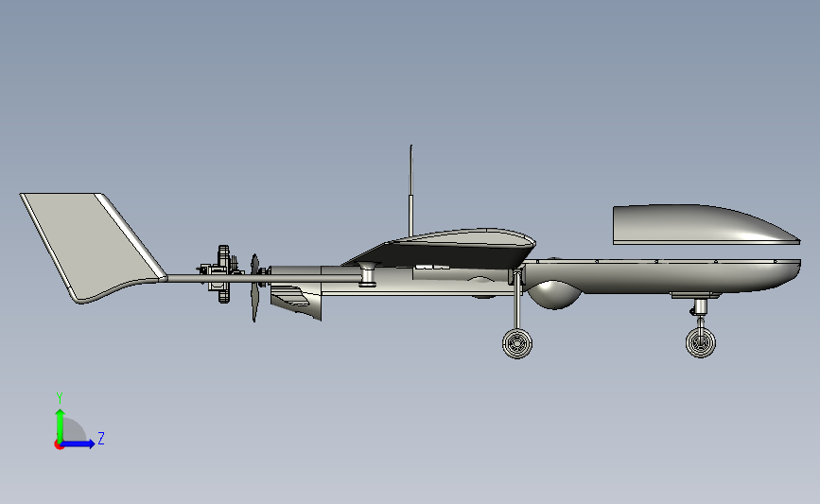Select the detached nose canopy cover

706,224
